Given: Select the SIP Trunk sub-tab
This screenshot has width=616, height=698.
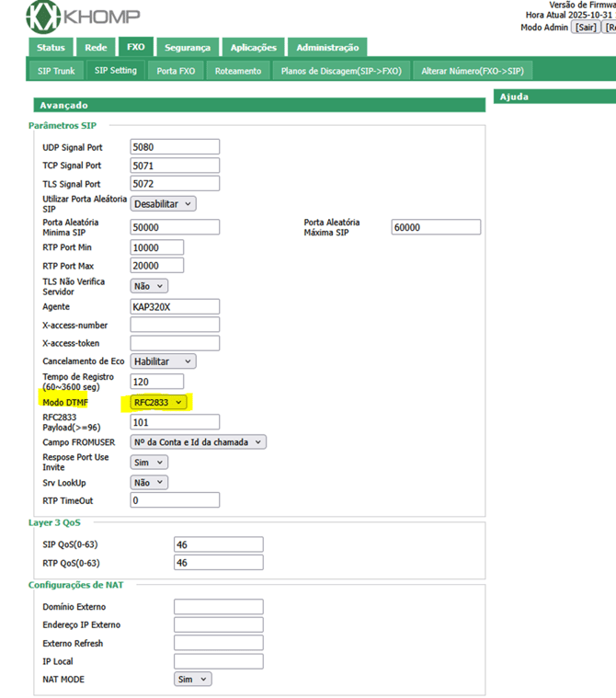Looking at the screenshot, I should click(x=55, y=71).
